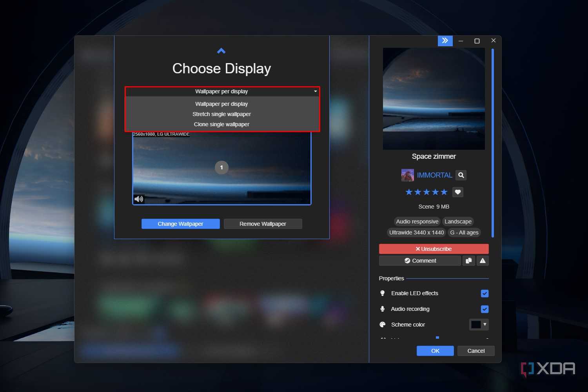Screen dimensions: 588x392
Task: Disable the Enable LED effects checkbox
Action: click(x=485, y=294)
